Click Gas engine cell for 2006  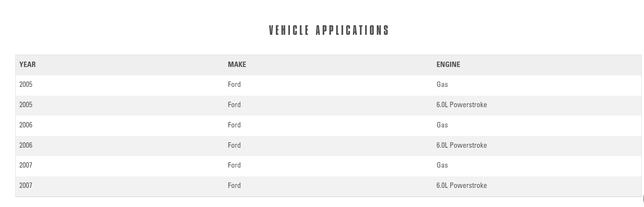click(x=442, y=125)
